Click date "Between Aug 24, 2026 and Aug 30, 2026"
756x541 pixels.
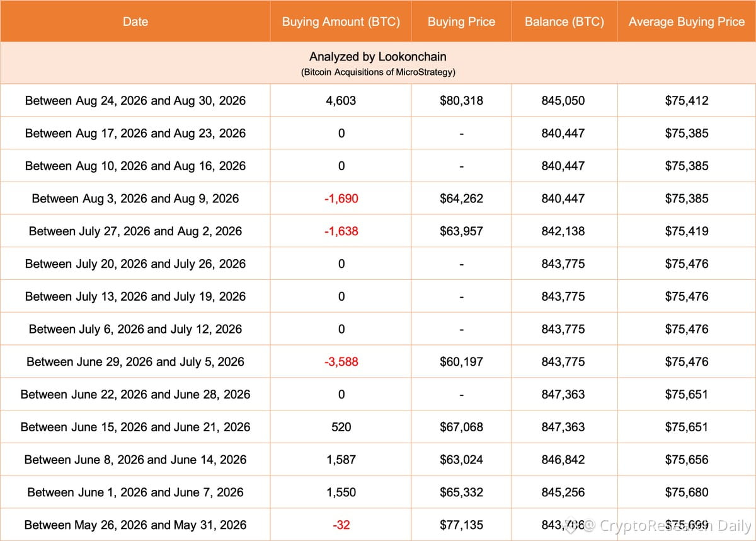pyautogui.click(x=135, y=100)
